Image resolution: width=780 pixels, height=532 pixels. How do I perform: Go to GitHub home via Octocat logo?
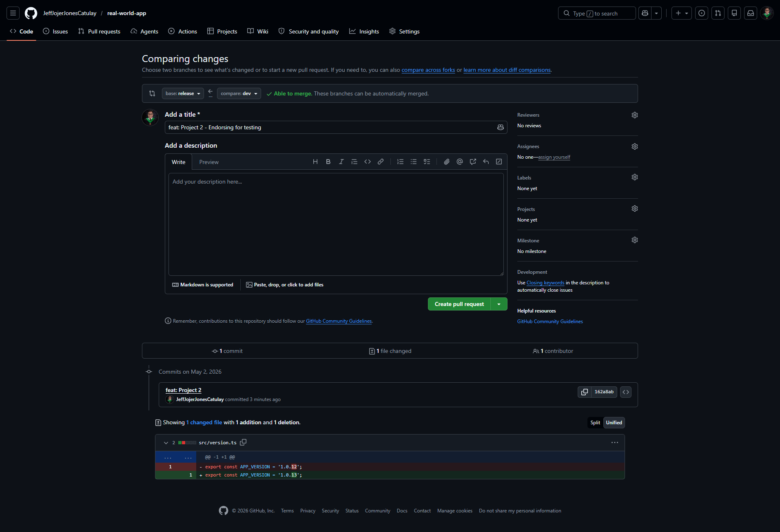pyautogui.click(x=31, y=13)
